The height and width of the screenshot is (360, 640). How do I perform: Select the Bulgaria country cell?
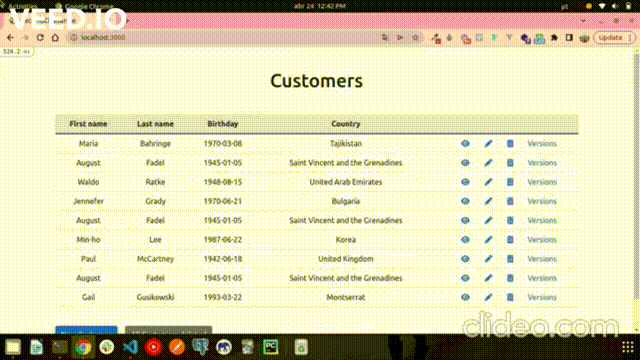click(x=346, y=201)
